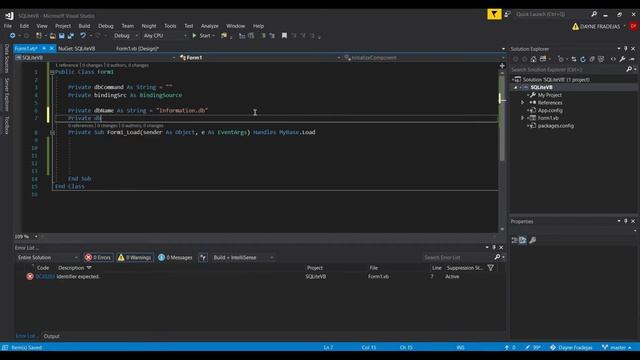The image size is (640, 360).
Task: Click the Search Error List input field
Action: 457,258
